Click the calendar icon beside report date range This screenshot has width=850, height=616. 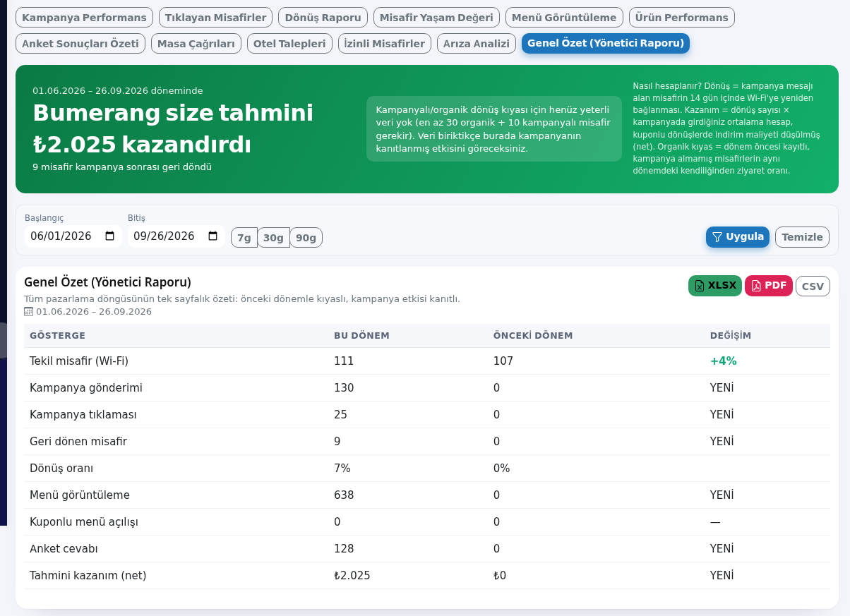click(29, 311)
